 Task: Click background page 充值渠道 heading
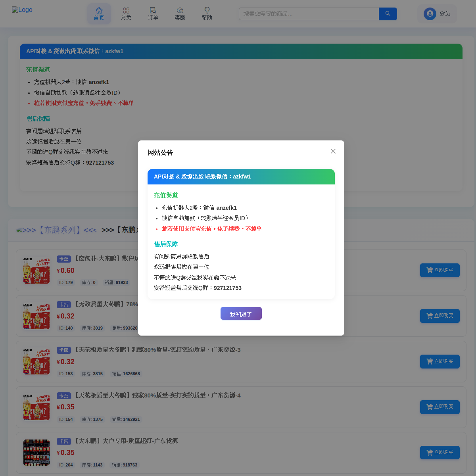point(38,69)
